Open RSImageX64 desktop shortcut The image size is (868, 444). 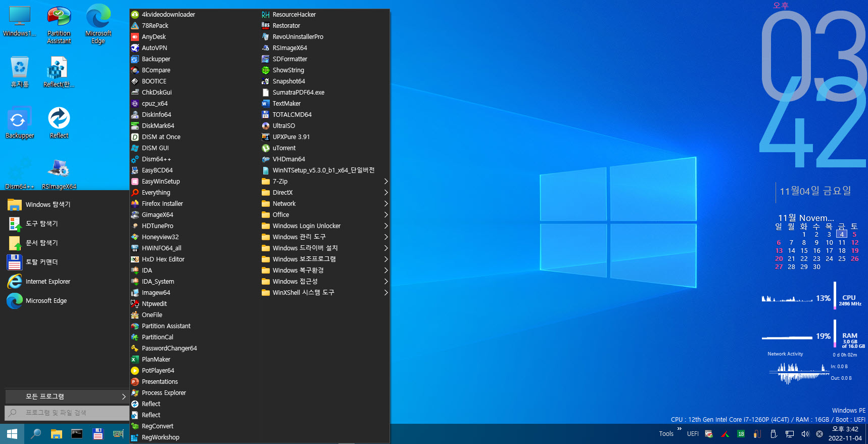tap(59, 173)
